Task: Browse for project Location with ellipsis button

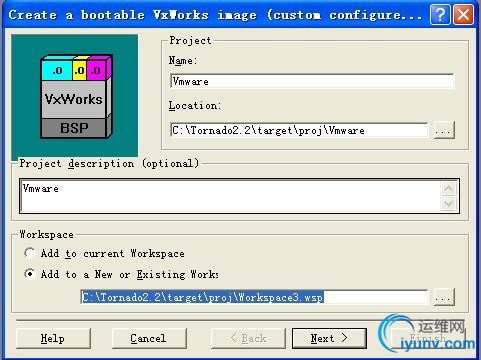Action: 444,130
